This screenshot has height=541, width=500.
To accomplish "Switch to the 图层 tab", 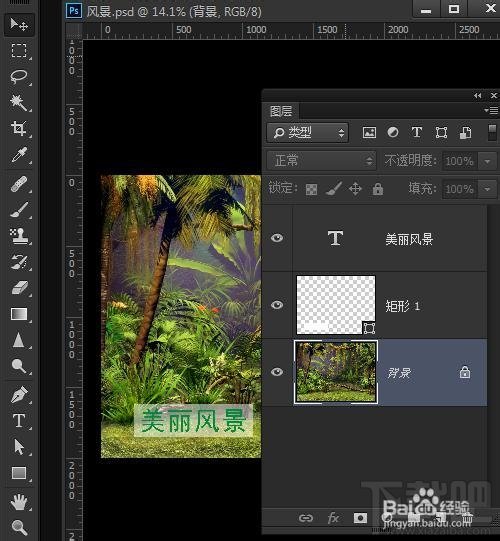I will [x=281, y=111].
